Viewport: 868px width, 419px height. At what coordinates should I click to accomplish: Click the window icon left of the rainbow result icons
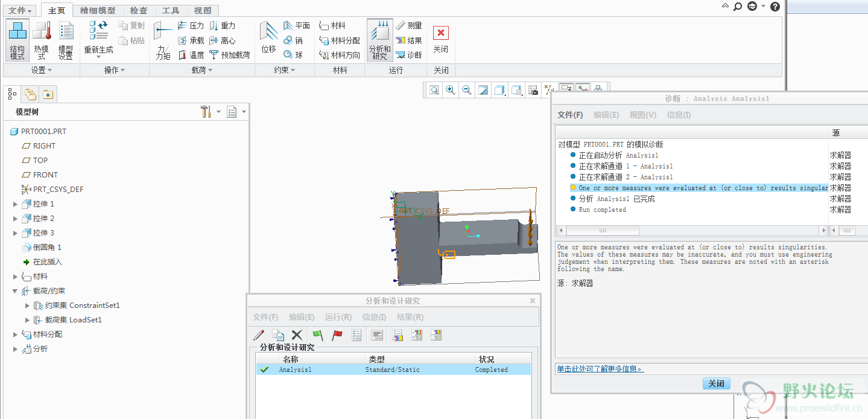pos(378,335)
